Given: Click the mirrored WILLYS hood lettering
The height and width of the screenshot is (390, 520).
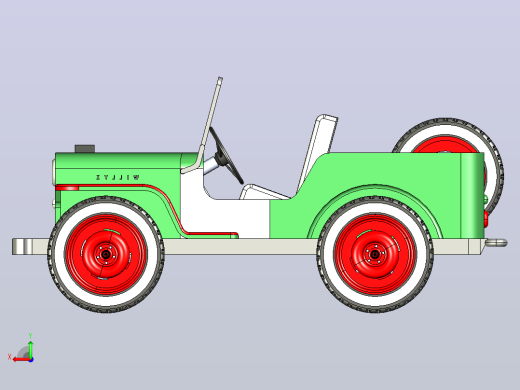Looking at the screenshot, I should [118, 178].
